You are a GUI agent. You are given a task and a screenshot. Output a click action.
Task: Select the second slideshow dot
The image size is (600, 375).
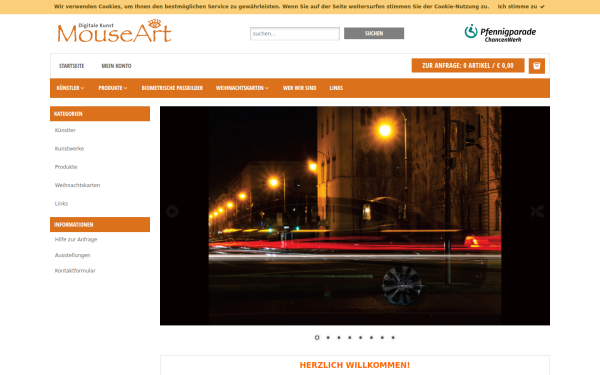tap(328, 338)
